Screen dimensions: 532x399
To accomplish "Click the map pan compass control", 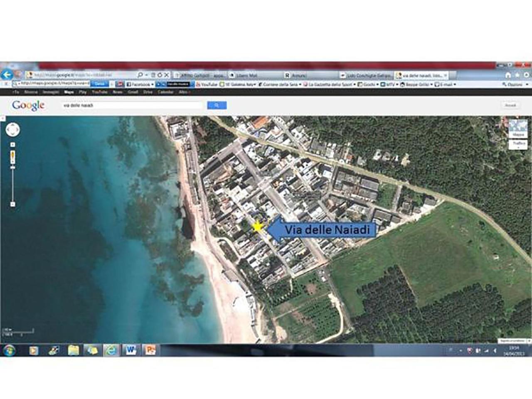I will (12, 130).
